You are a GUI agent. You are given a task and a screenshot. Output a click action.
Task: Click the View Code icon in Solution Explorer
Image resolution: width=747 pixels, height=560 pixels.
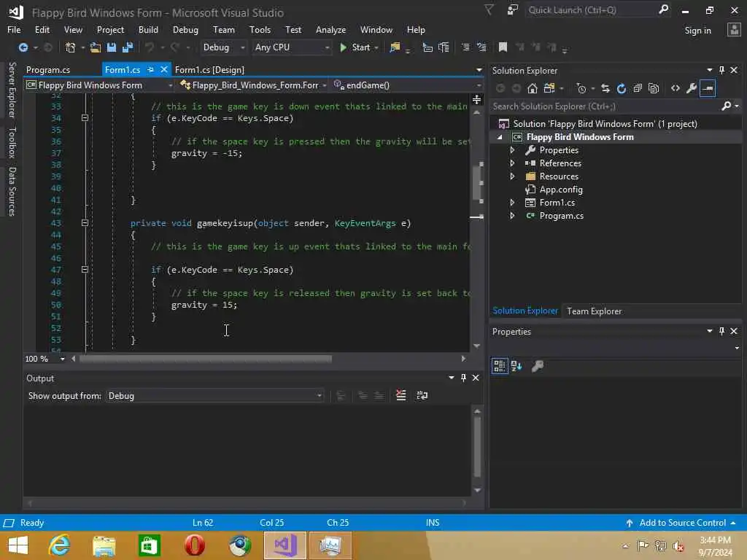[x=675, y=88]
